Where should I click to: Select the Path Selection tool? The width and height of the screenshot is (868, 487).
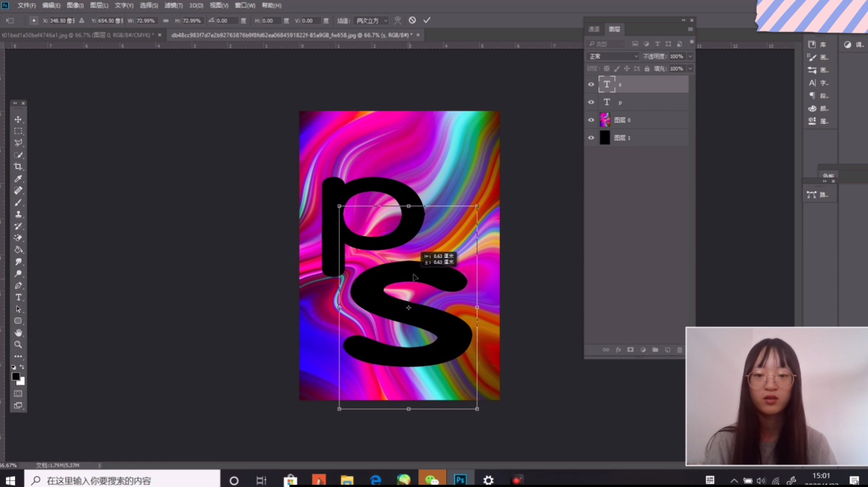18,309
